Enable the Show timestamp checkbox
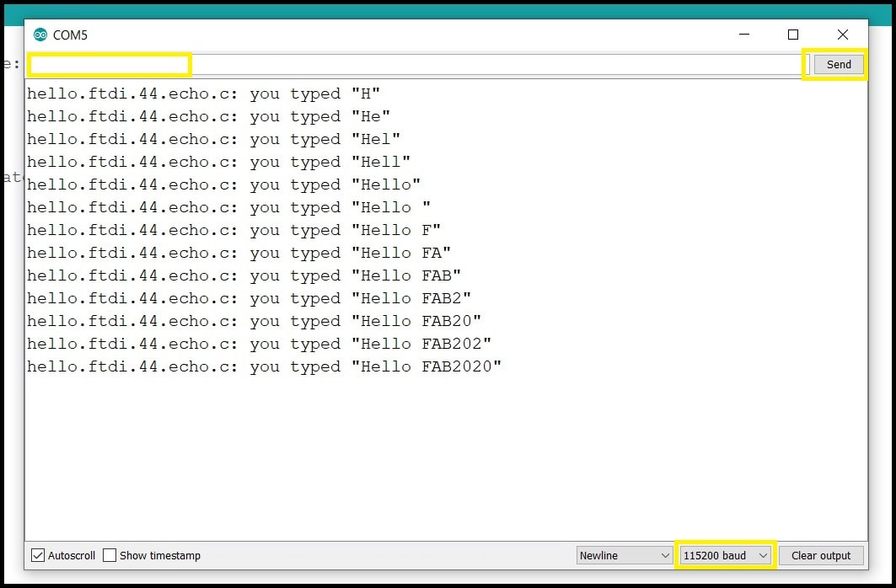 [110, 555]
